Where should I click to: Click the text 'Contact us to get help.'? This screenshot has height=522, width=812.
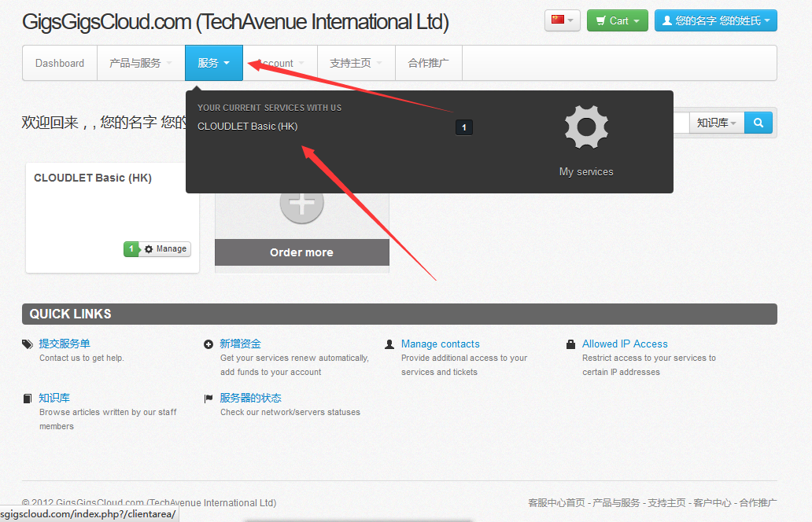82,358
